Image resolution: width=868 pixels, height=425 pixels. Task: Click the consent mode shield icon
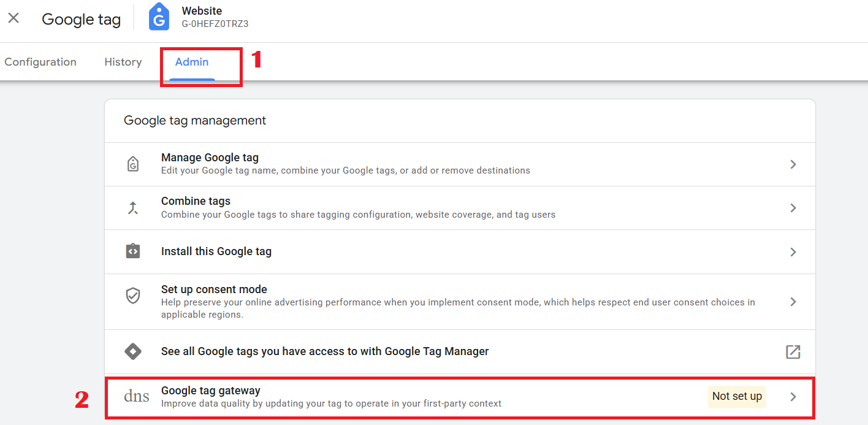point(133,296)
